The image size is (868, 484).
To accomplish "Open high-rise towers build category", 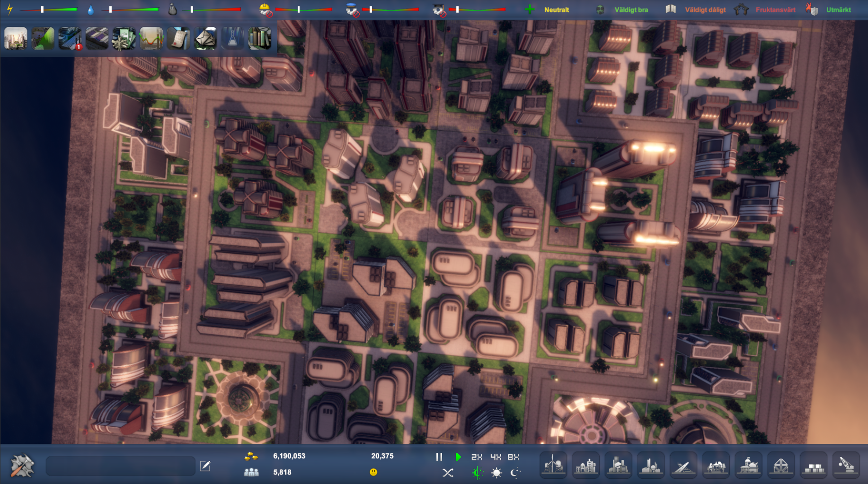I will coord(618,465).
